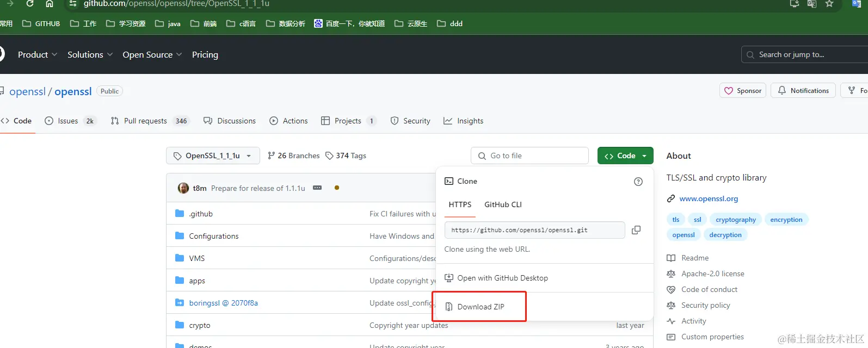Choose Open with GitHub Desktop
The height and width of the screenshot is (348, 868).
coord(496,278)
